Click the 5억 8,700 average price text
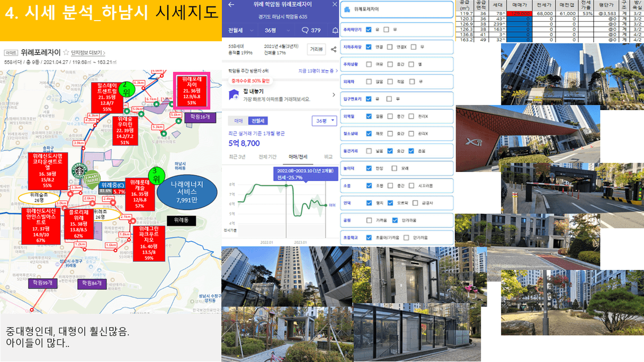 (x=244, y=143)
